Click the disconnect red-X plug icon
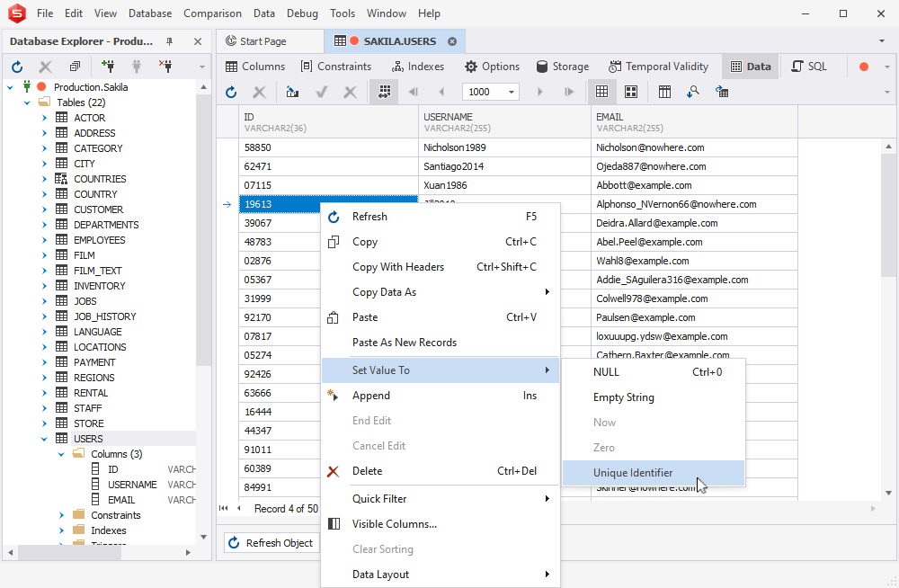Screen dimensions: 899x588 coord(165,67)
